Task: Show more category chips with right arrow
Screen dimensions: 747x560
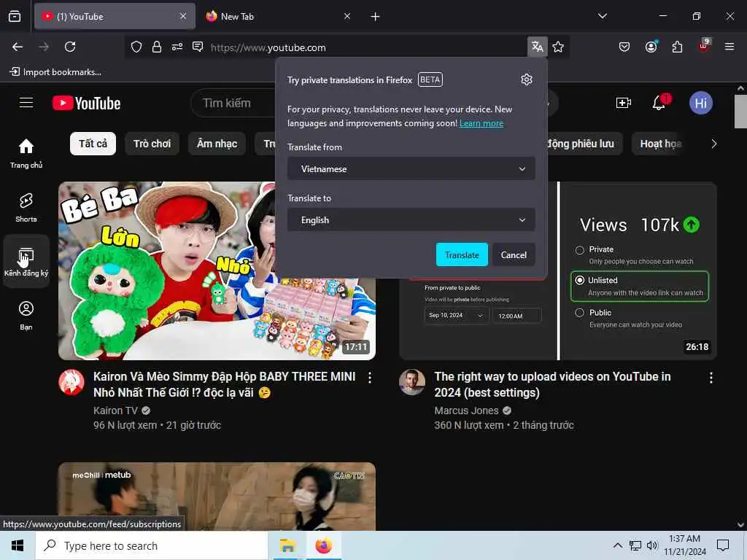Action: pos(713,144)
